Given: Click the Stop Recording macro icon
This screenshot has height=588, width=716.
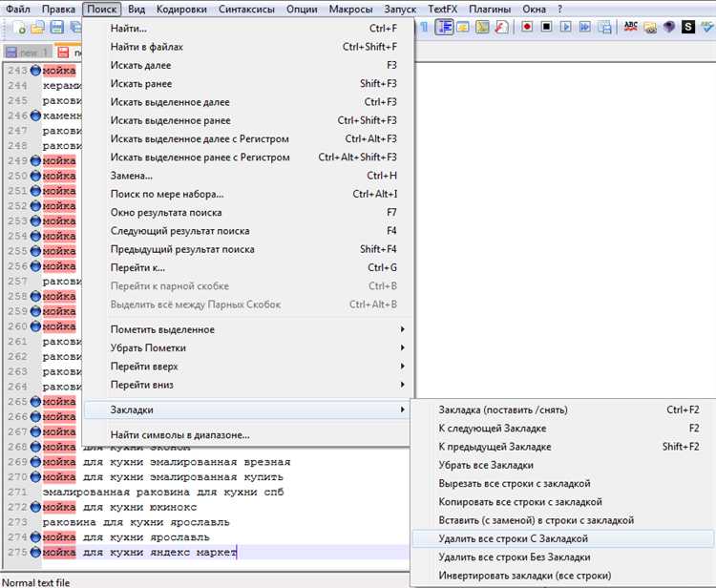Looking at the screenshot, I should tap(546, 27).
